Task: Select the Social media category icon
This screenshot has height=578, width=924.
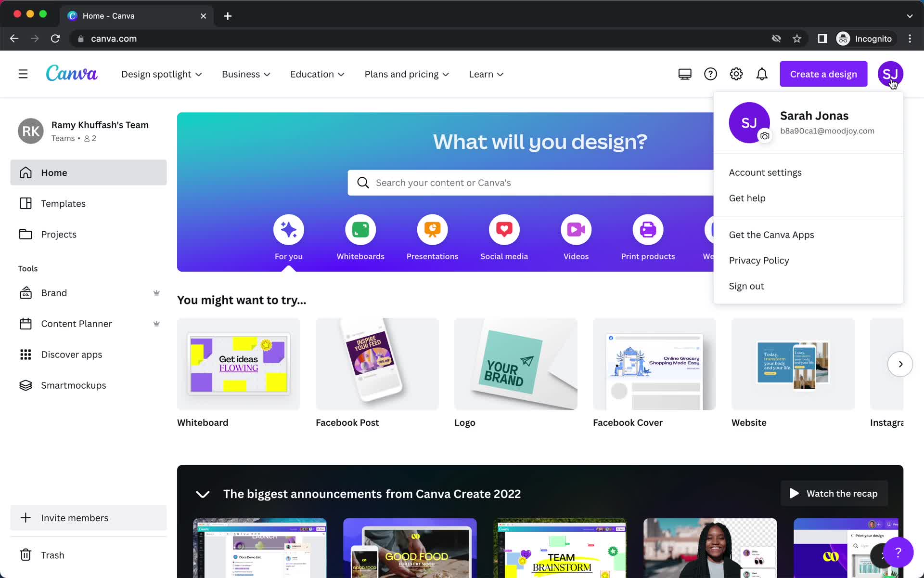Action: tap(504, 229)
